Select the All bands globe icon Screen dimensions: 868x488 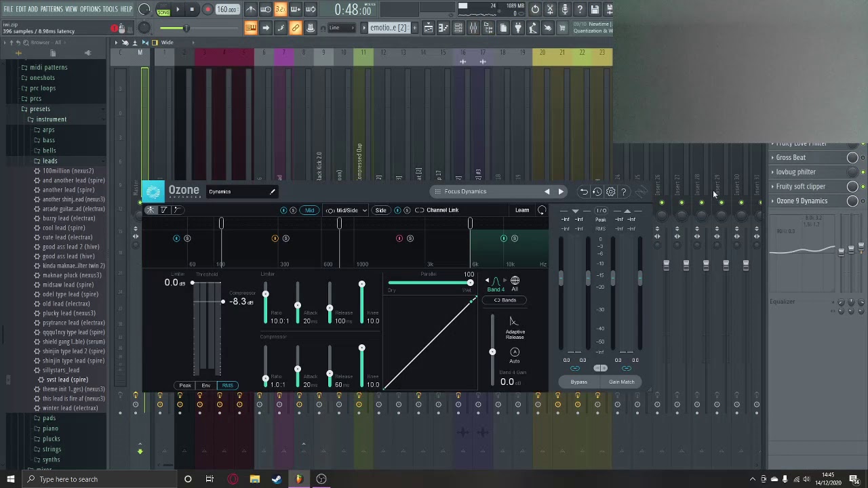[515, 281]
